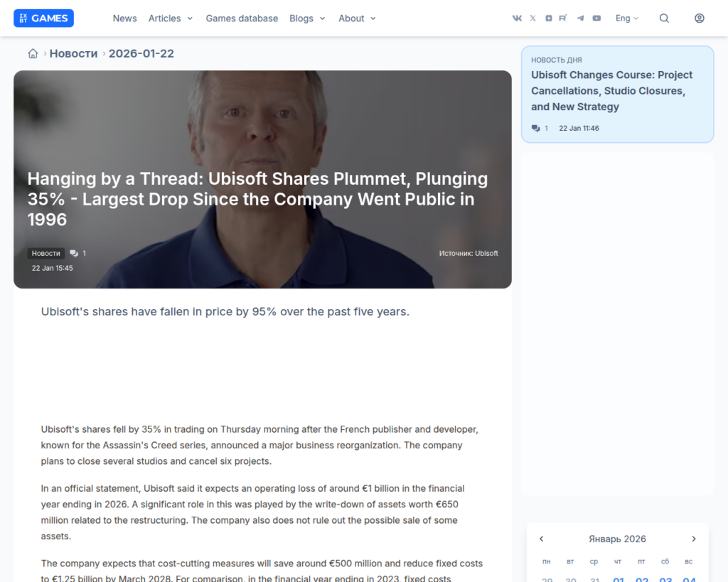Open 'Ubisoft Changes Course' news of the day
Viewport: 728px width, 582px height.
pos(611,91)
